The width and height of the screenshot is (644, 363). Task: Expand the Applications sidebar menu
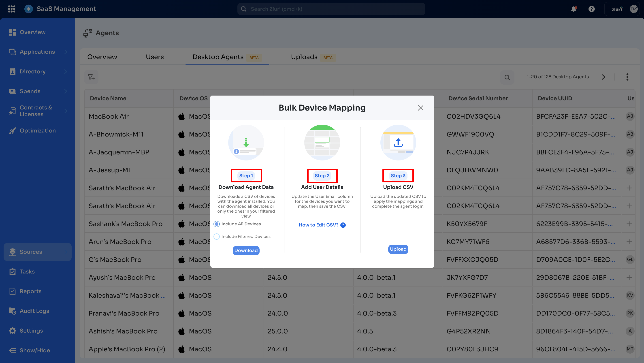(x=37, y=52)
